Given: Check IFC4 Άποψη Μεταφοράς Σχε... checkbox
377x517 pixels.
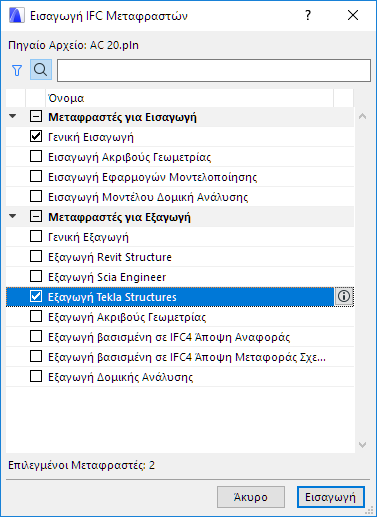Looking at the screenshot, I should pyautogui.click(x=36, y=357).
